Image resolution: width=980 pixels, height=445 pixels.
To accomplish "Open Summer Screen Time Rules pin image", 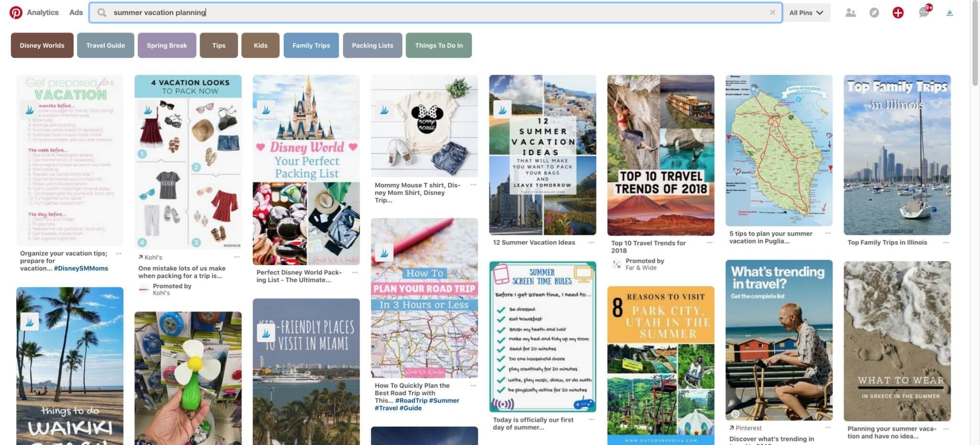I will point(543,336).
